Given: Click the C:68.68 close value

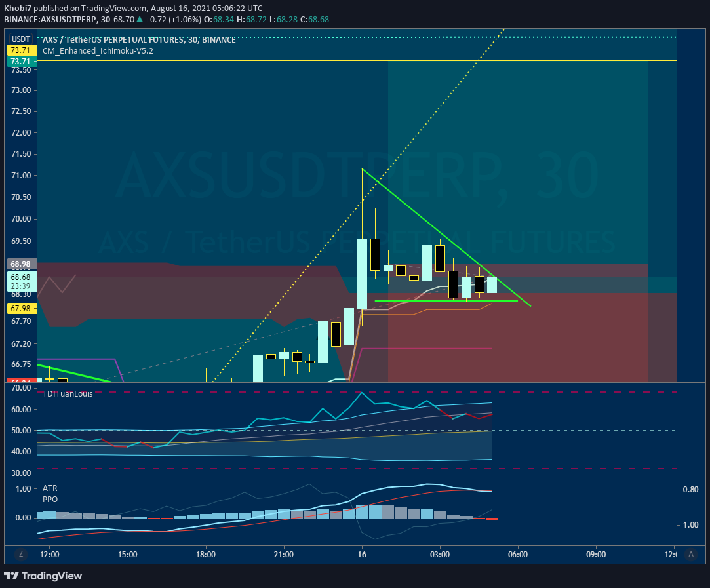Looking at the screenshot, I should (x=315, y=20).
